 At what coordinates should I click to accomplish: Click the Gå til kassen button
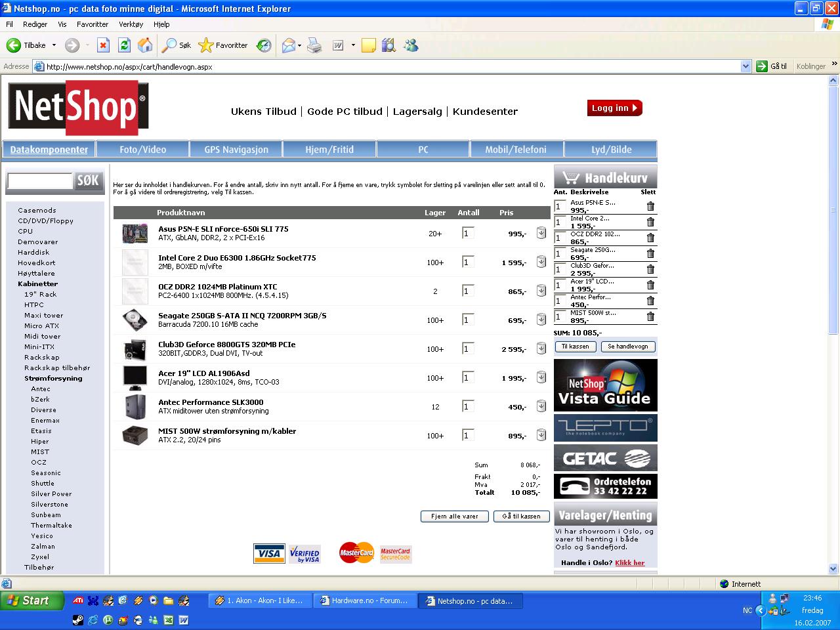point(521,516)
